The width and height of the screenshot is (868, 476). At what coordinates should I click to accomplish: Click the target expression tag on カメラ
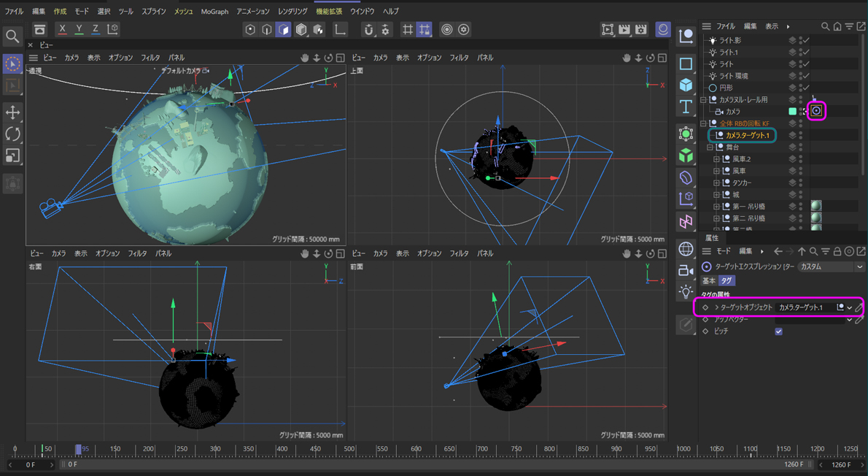816,111
